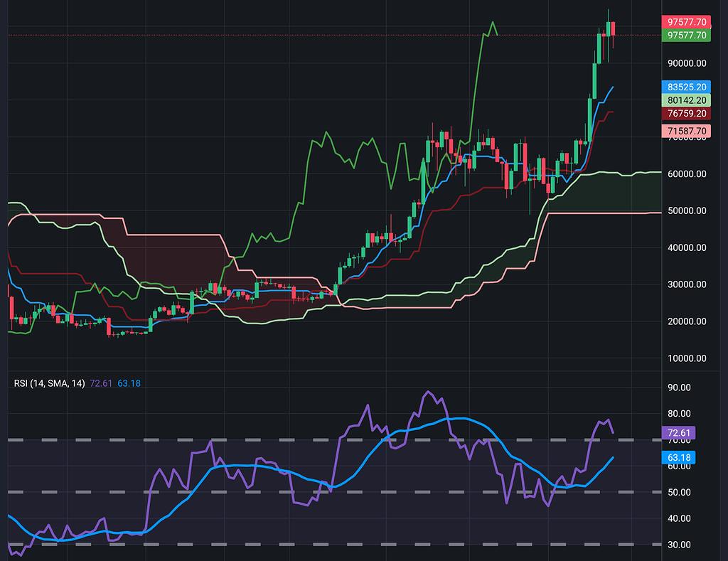This screenshot has width=728, height=561.
Task: Click the red 97577.70 price label
Action: 685,22
